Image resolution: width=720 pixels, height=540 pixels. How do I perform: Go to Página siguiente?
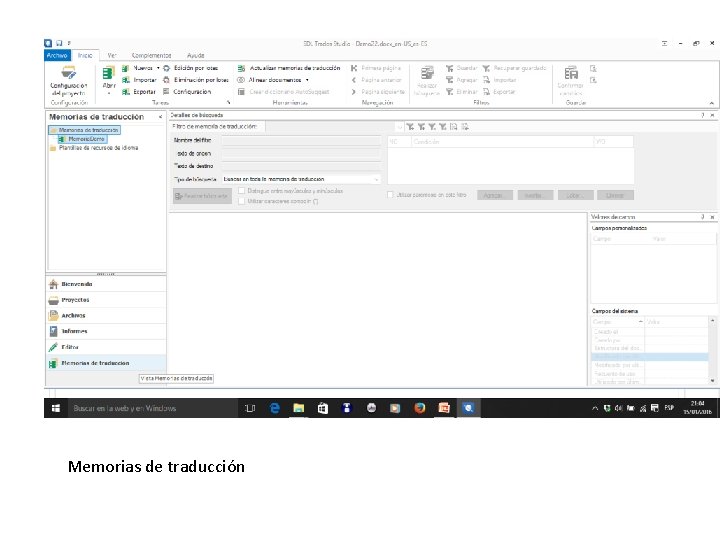377,92
